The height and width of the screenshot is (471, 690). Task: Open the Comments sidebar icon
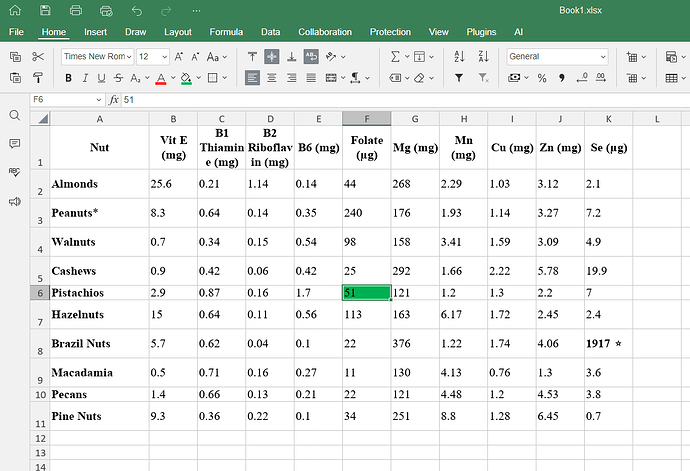point(15,144)
